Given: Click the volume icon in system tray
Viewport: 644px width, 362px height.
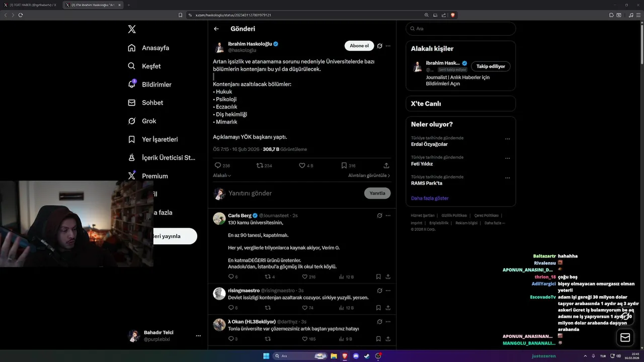Looking at the screenshot, I should click(618, 356).
